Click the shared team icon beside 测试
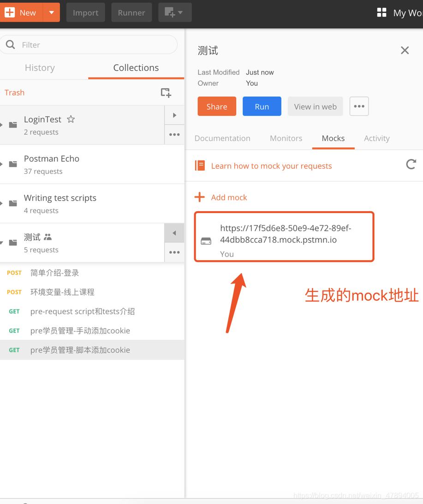This screenshot has width=423, height=504. click(x=48, y=237)
